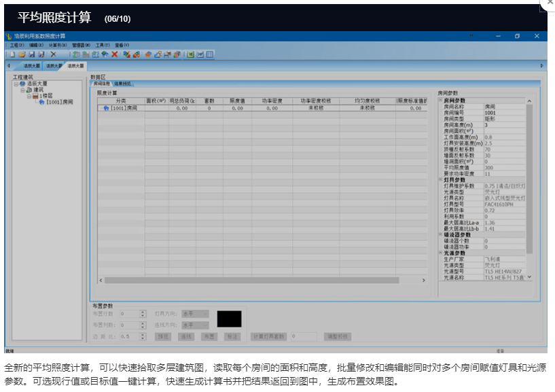
Task: Click the orange house toolbar icon
Action: (148, 54)
